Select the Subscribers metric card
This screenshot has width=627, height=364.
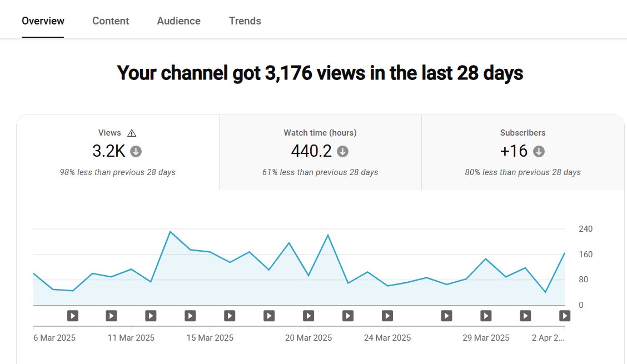(x=523, y=152)
